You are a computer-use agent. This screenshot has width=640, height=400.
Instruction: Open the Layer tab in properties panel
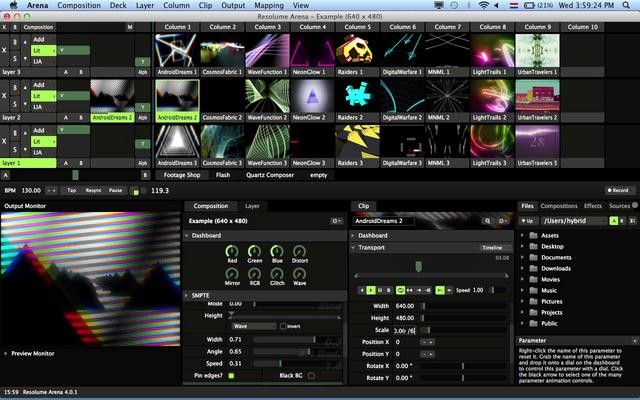(x=252, y=206)
